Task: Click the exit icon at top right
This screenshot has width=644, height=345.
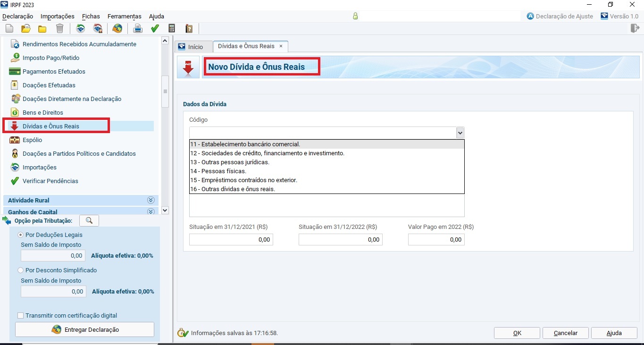Action: pyautogui.click(x=635, y=29)
